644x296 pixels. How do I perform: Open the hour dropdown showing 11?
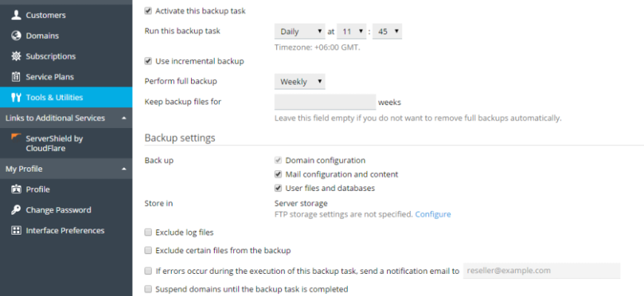[352, 31]
